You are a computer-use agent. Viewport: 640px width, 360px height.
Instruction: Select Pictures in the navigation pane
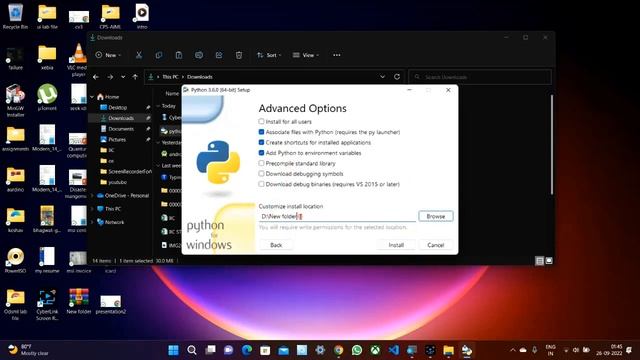pos(117,139)
